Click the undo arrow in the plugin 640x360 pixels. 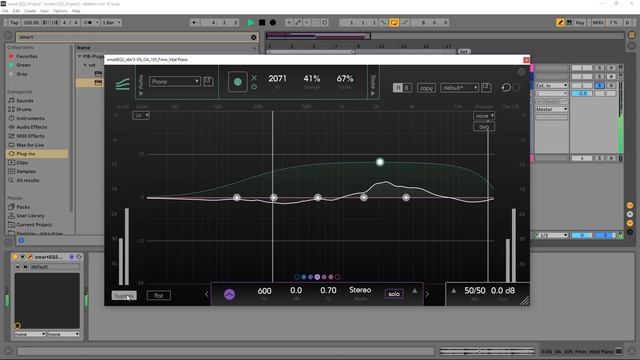pos(506,87)
